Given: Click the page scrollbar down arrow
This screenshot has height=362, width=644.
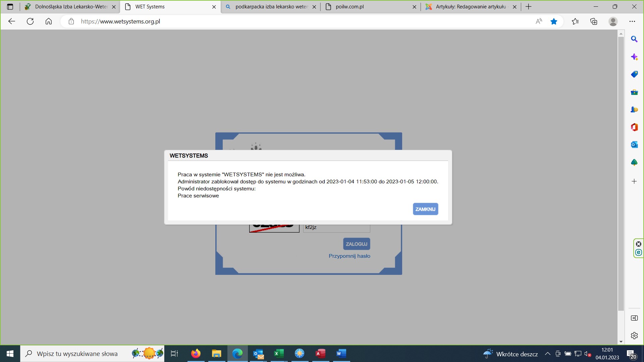Looking at the screenshot, I should click(x=621, y=342).
